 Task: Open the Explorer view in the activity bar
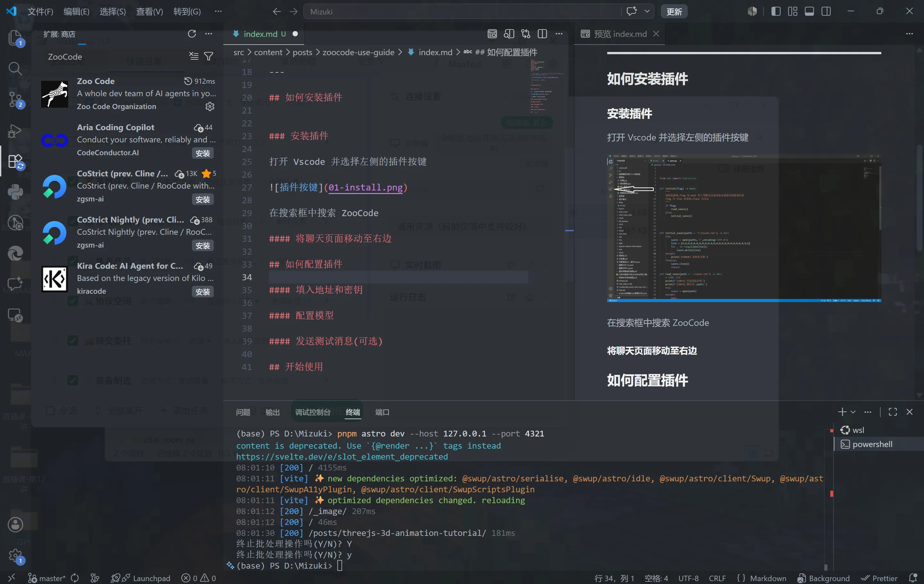coord(15,38)
